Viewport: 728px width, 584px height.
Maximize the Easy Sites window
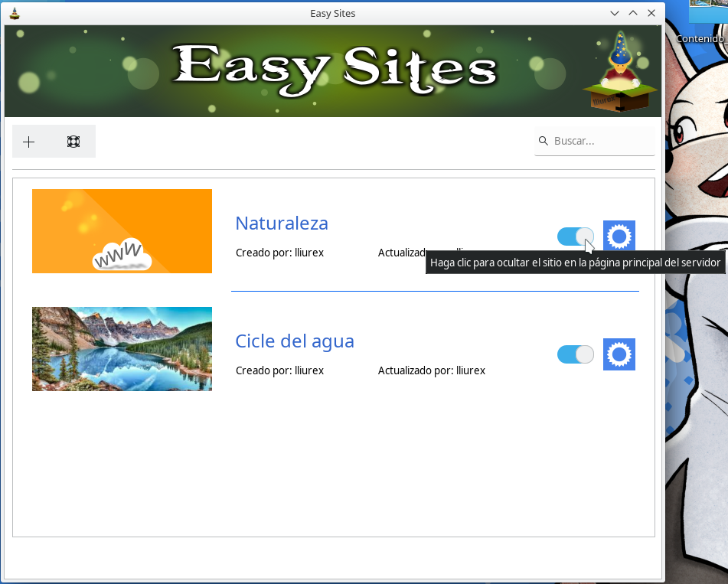(633, 13)
